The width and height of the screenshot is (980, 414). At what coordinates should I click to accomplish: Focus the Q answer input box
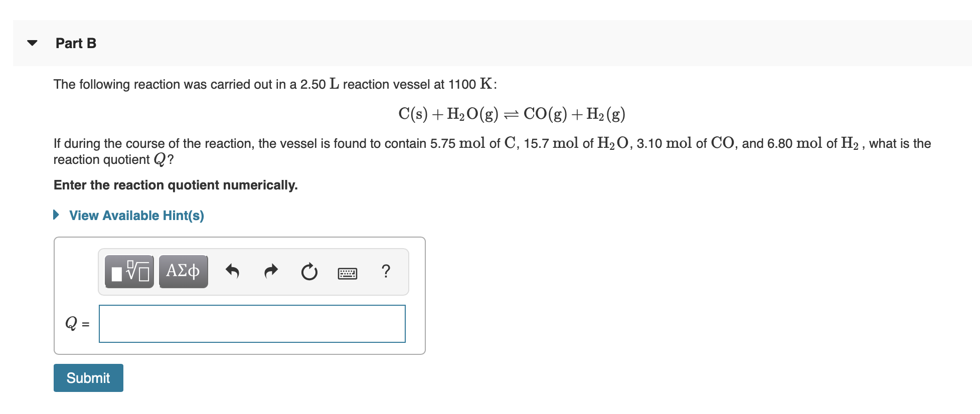click(252, 324)
